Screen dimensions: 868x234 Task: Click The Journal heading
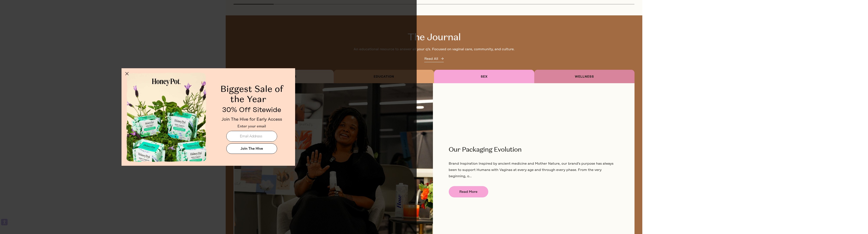434,37
